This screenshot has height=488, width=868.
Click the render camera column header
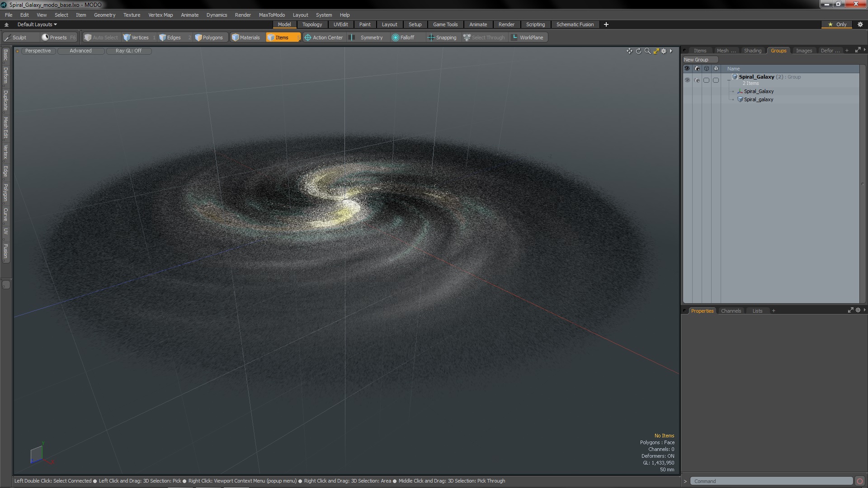[x=697, y=69]
